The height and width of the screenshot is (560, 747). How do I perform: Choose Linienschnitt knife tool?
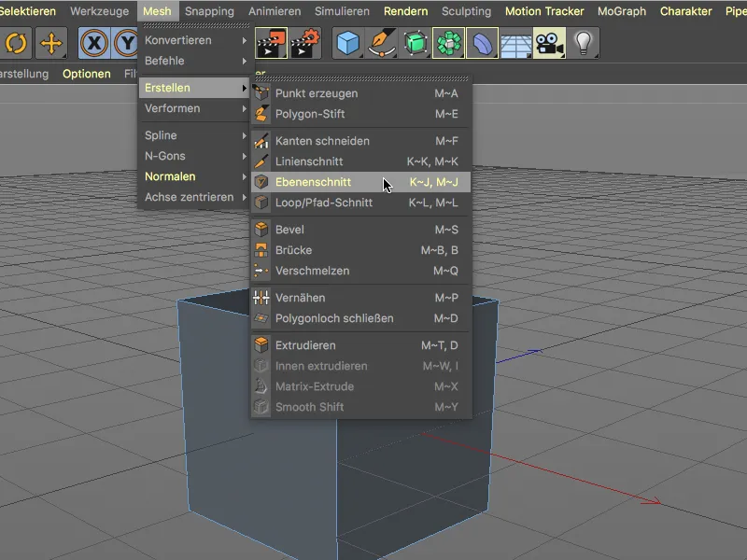(360, 161)
